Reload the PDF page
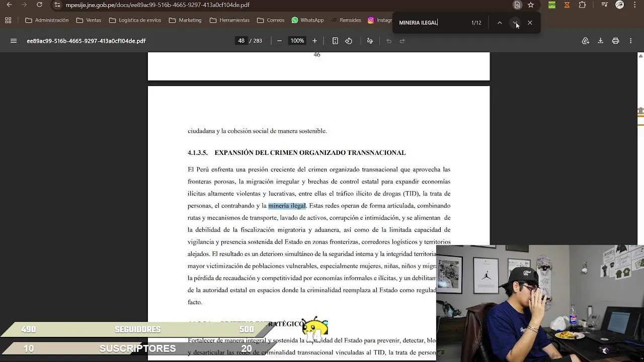Screen dimensions: 644x362 [39, 5]
